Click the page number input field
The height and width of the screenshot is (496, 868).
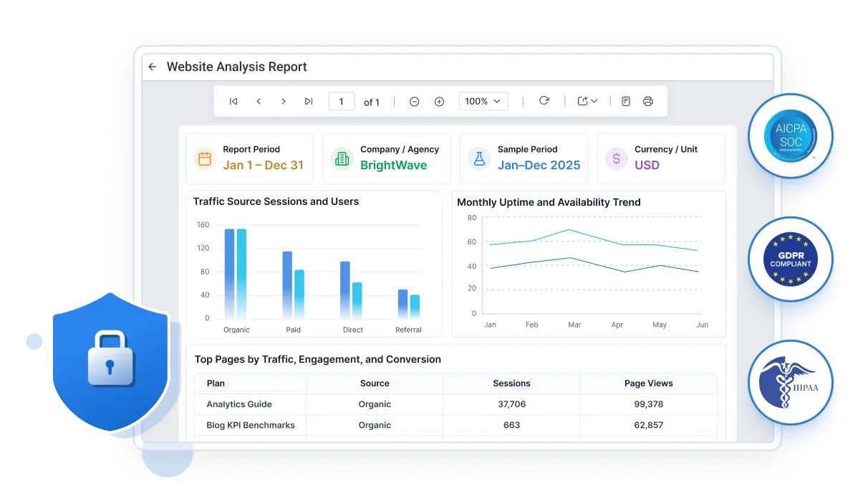click(x=342, y=101)
